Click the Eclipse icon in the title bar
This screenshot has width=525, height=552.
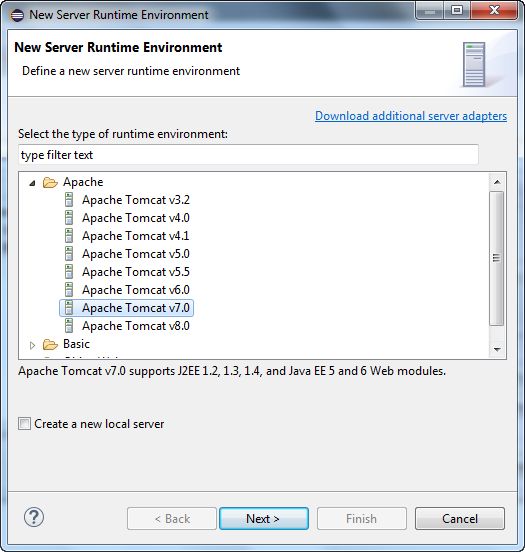[x=17, y=15]
